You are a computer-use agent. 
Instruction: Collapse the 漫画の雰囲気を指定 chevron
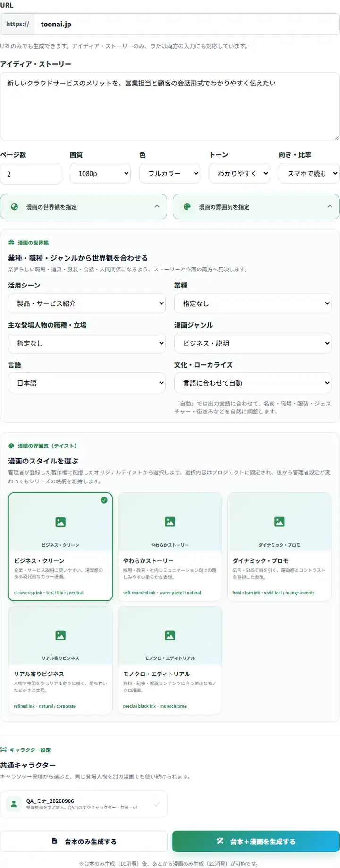click(x=330, y=207)
